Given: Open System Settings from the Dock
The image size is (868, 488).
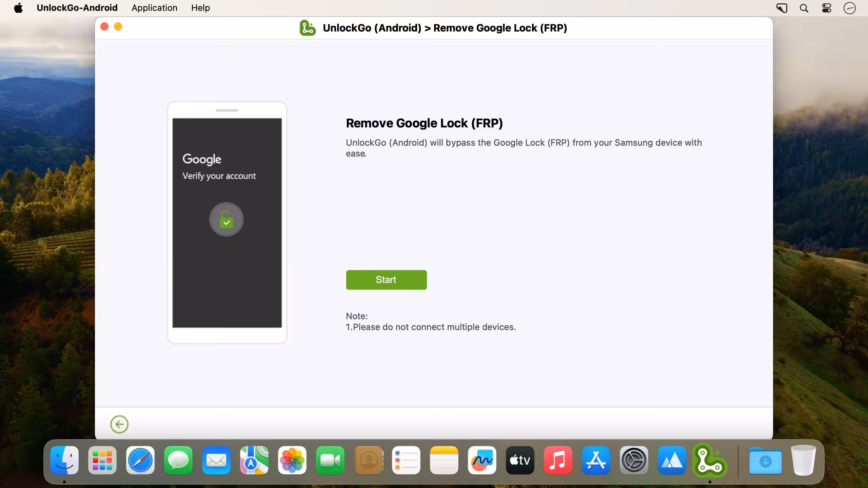Looking at the screenshot, I should tap(634, 460).
